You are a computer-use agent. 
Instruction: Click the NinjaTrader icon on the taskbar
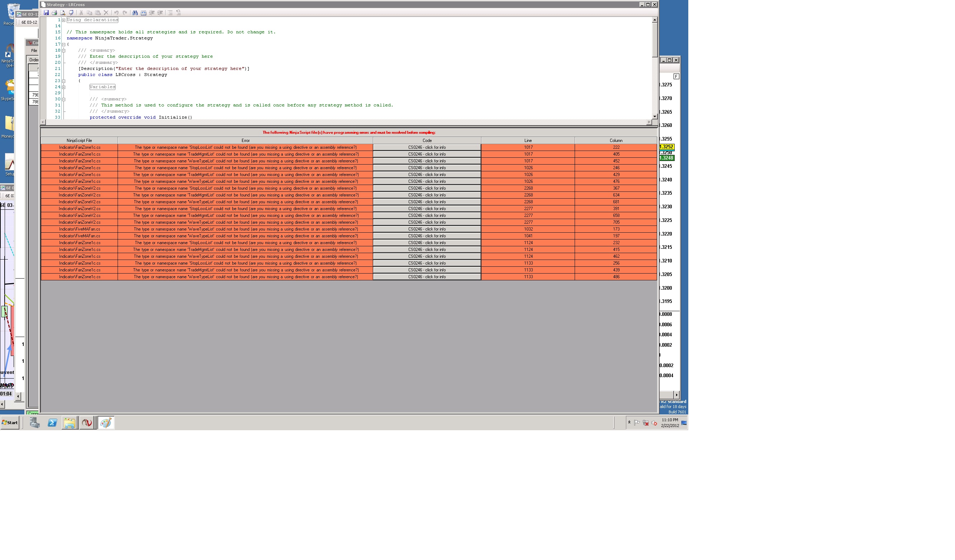pos(87,422)
